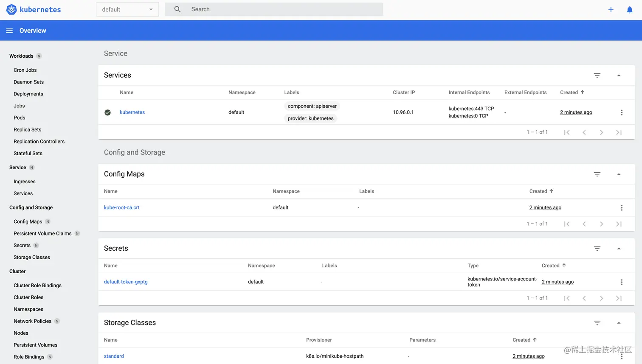Click the Workloads sidebar heading

coord(21,56)
